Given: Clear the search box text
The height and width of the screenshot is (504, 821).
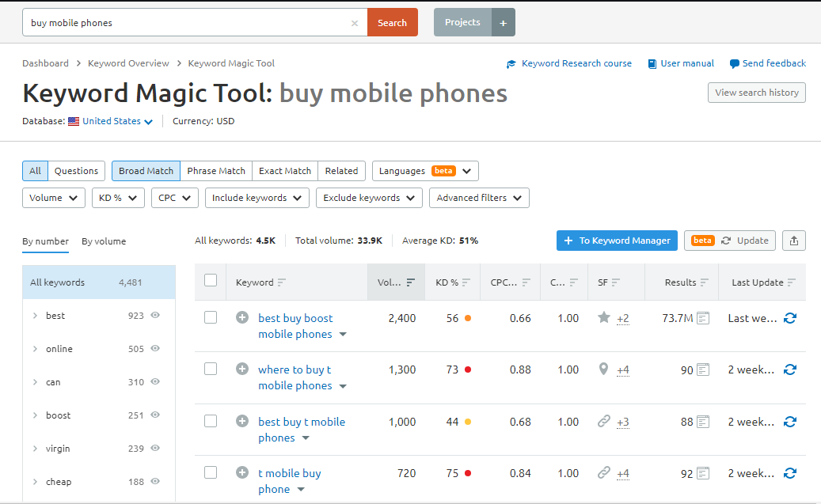Looking at the screenshot, I should click(355, 23).
